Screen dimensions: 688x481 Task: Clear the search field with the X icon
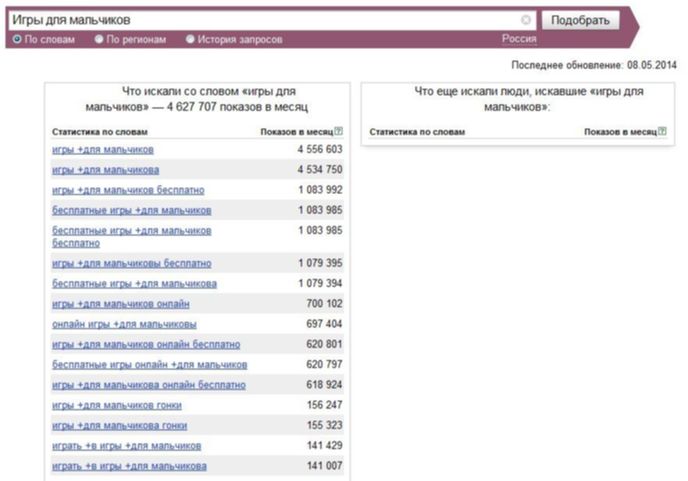[x=526, y=20]
